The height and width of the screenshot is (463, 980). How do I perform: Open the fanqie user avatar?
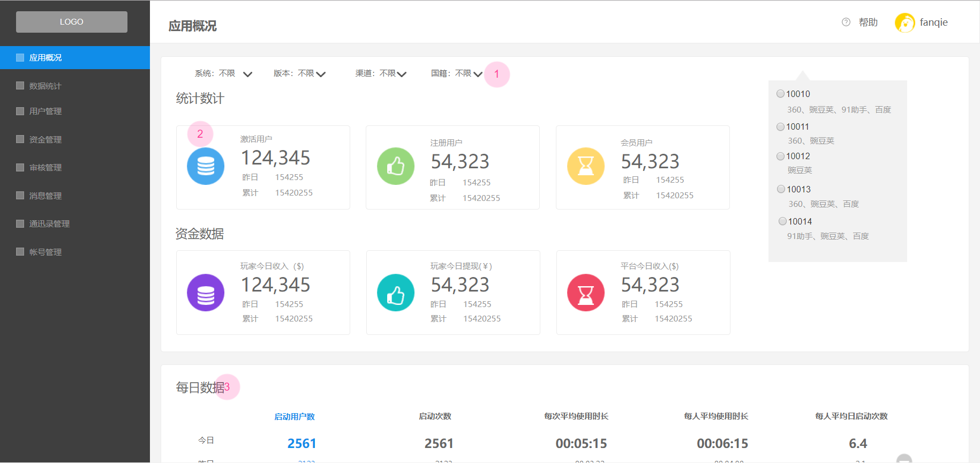click(x=905, y=23)
